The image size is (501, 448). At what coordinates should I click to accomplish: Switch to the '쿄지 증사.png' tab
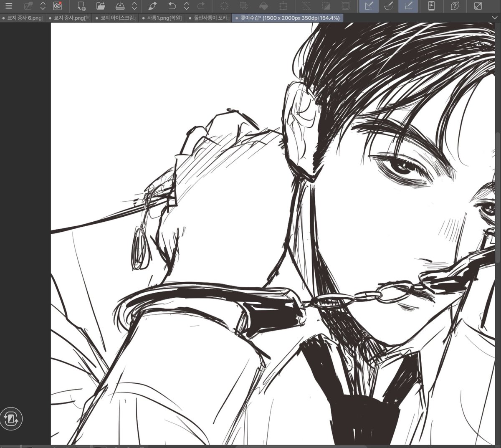click(x=69, y=18)
